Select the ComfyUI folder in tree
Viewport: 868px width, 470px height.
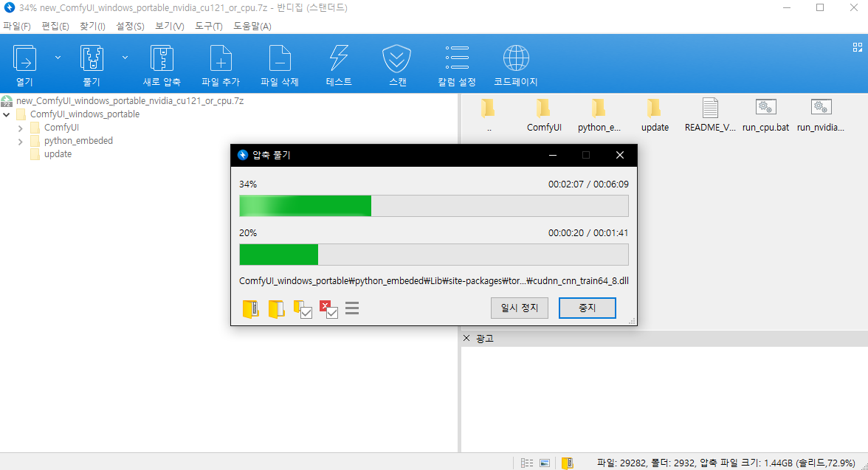pos(61,128)
